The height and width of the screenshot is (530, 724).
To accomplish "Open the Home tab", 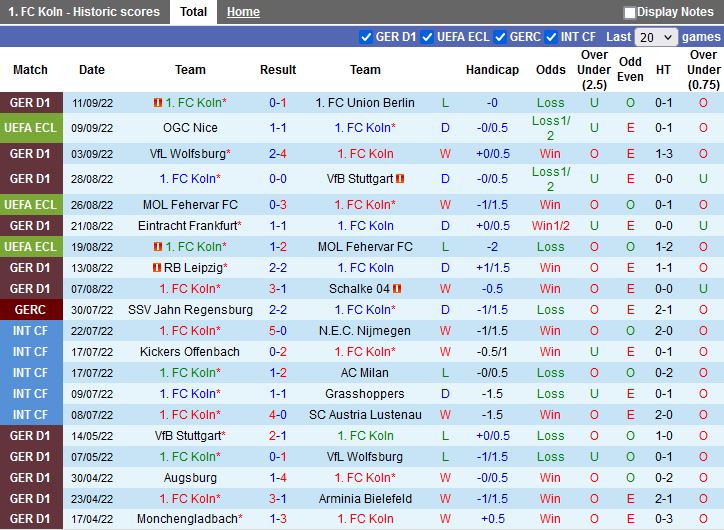I will click(243, 12).
